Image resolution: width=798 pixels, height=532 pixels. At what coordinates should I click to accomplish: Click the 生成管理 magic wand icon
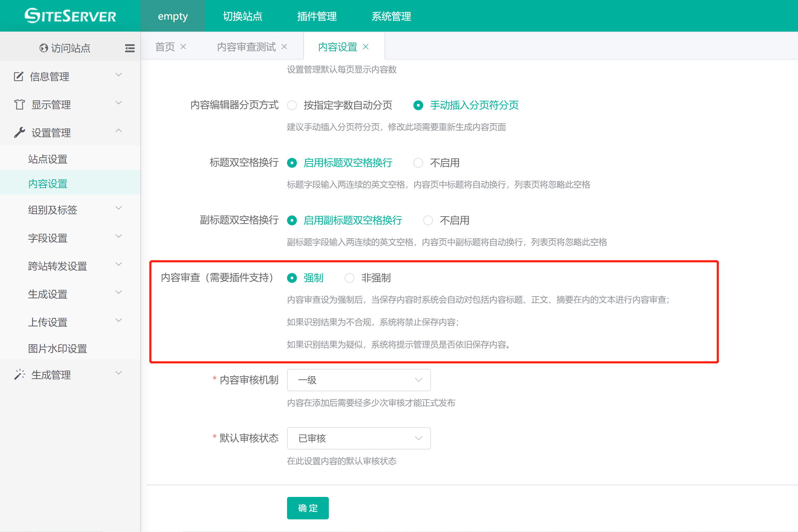pos(19,374)
